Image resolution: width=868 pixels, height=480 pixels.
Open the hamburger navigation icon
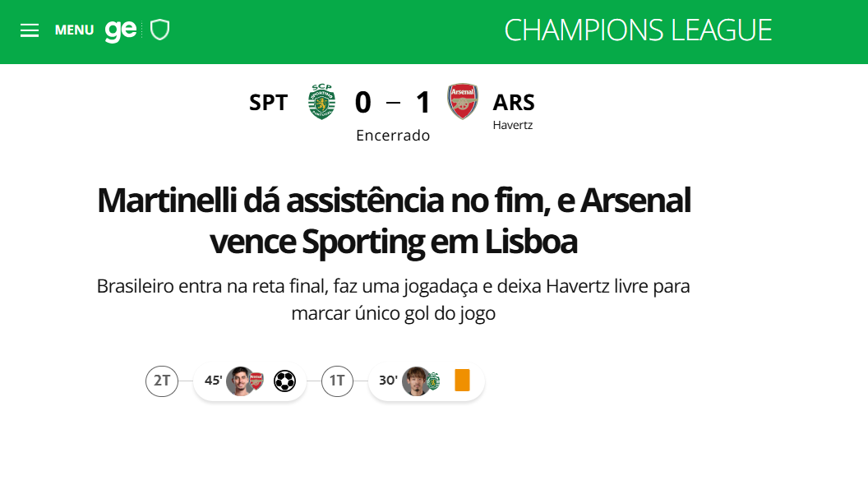(x=30, y=30)
